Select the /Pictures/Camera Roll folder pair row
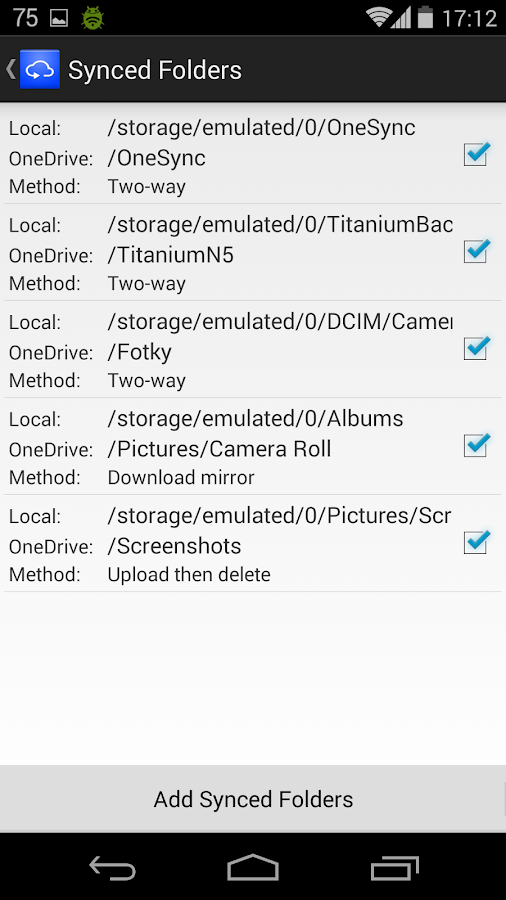This screenshot has height=900, width=506. tap(253, 446)
